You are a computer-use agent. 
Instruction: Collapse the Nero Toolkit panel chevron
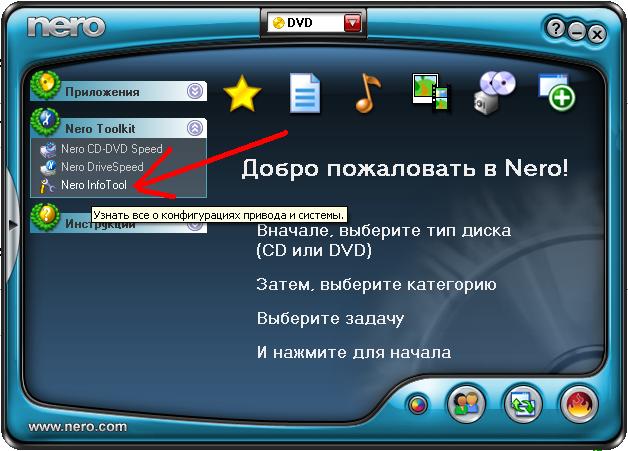[x=195, y=128]
